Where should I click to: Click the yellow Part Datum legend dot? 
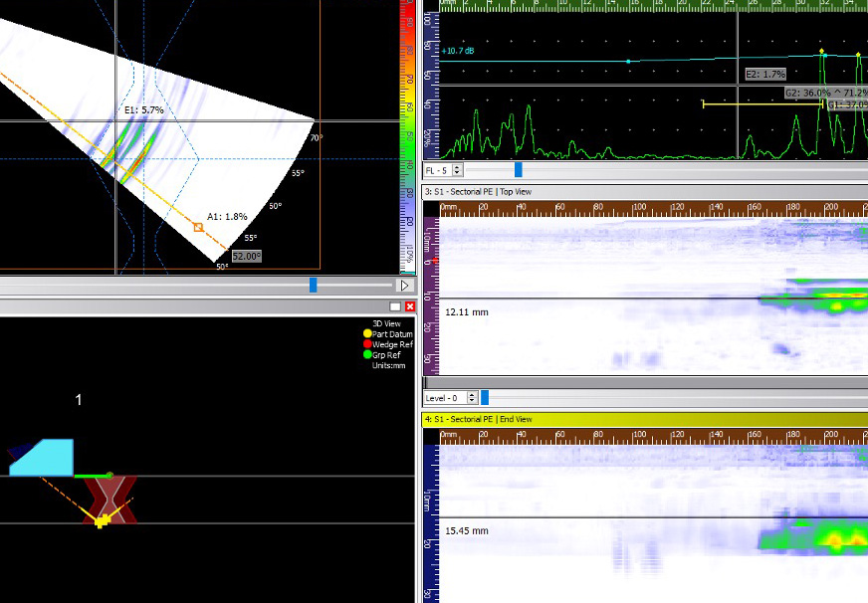pyautogui.click(x=367, y=334)
